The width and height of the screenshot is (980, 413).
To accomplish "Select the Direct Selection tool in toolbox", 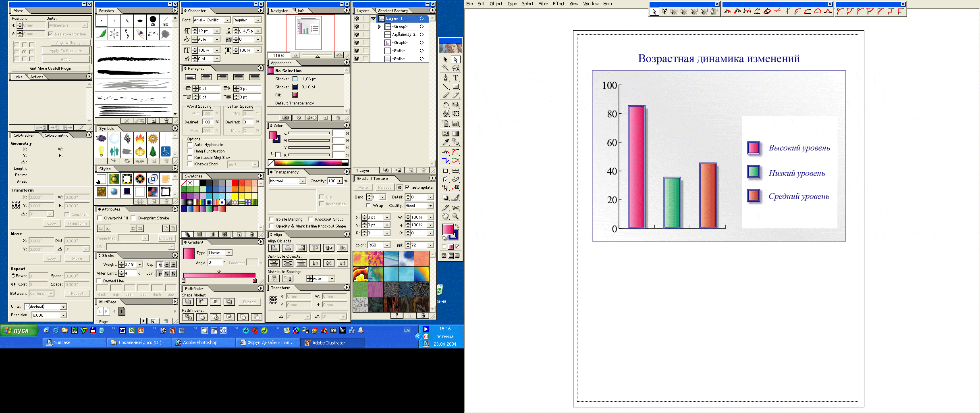I will click(456, 59).
